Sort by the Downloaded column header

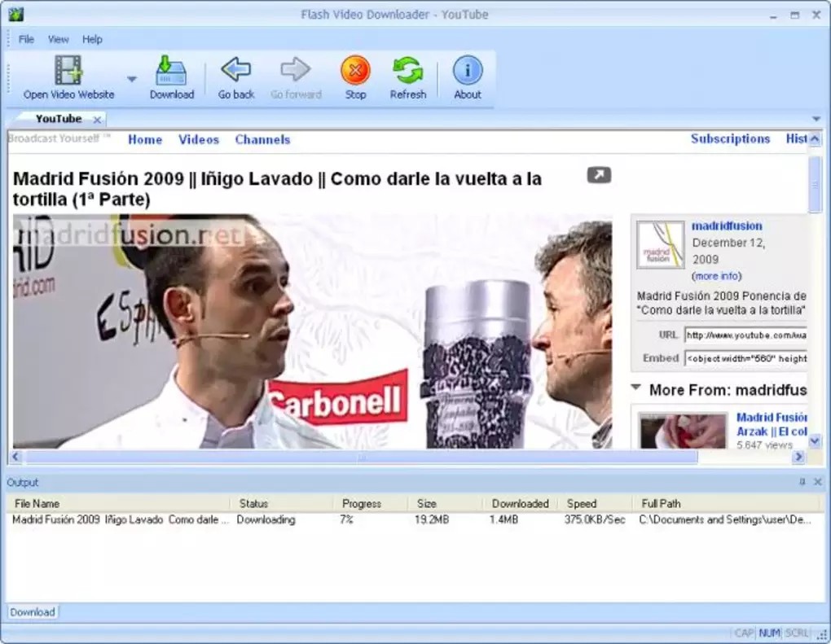point(521,504)
